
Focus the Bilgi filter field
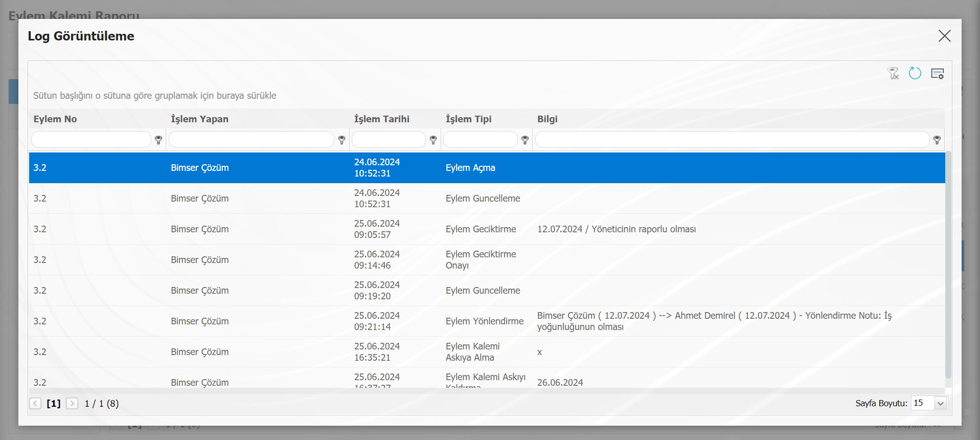(732, 140)
